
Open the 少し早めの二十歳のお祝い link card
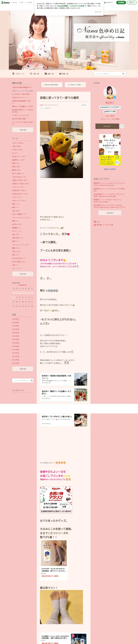click(x=64, y=420)
